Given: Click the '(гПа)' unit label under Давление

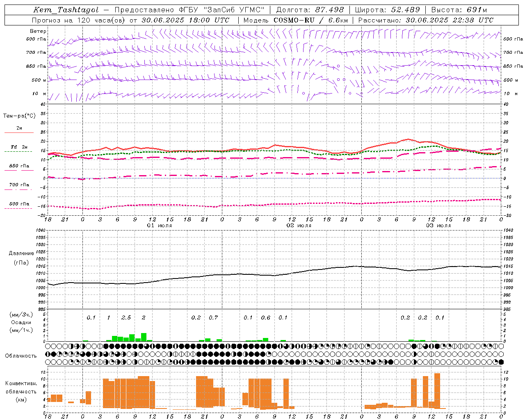Looking at the screenshot, I should (21, 263).
